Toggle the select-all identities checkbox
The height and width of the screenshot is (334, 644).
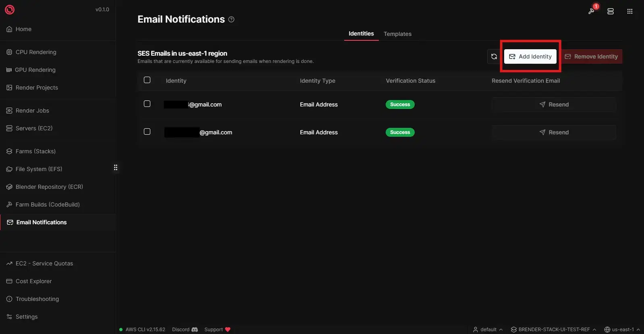(147, 80)
